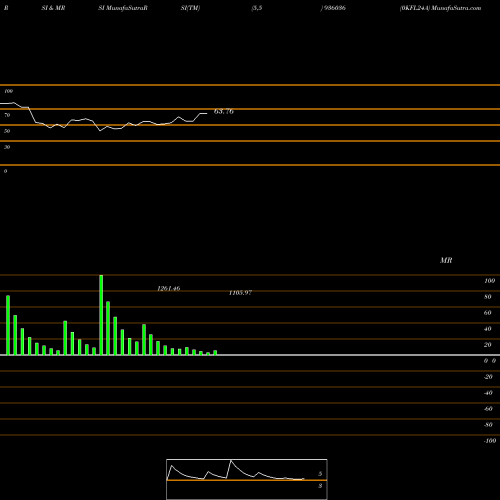Click the 20 label on MR axis
The width and height of the screenshot is (500, 500).
click(488, 345)
